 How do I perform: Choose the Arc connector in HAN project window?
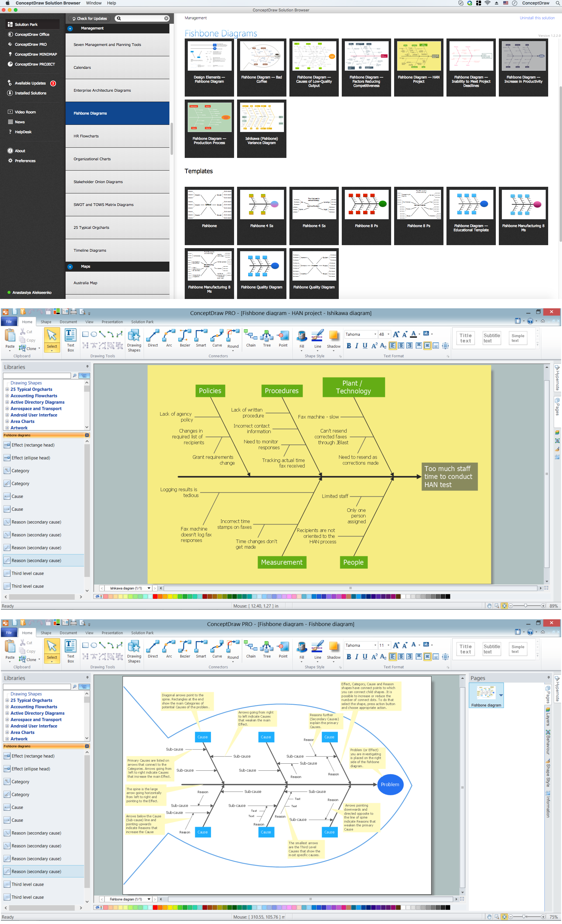point(169,338)
